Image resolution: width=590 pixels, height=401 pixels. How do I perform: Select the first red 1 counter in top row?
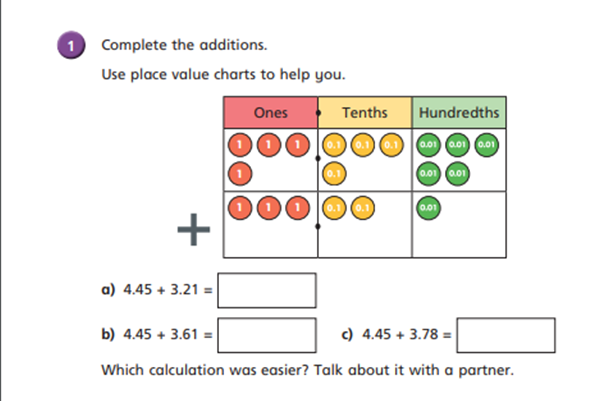tap(240, 145)
